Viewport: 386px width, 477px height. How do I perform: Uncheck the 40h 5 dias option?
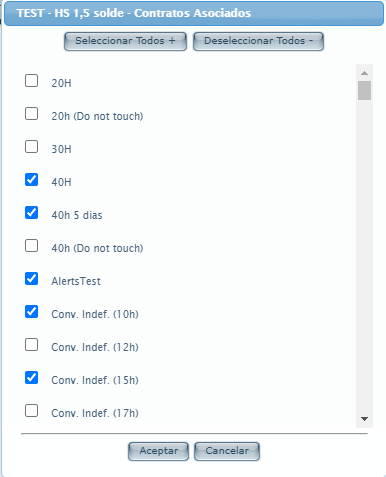pos(31,213)
